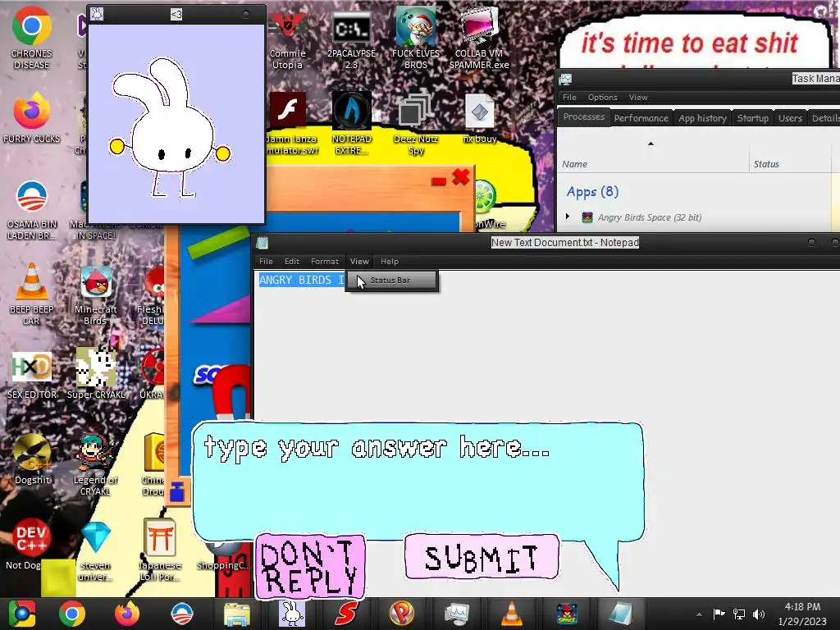Open Task Manager View menu

[638, 98]
